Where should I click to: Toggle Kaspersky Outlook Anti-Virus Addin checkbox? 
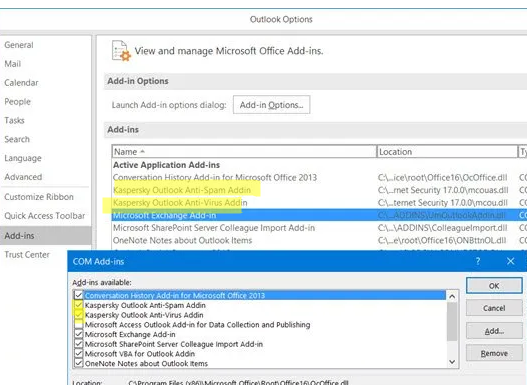[x=78, y=315]
